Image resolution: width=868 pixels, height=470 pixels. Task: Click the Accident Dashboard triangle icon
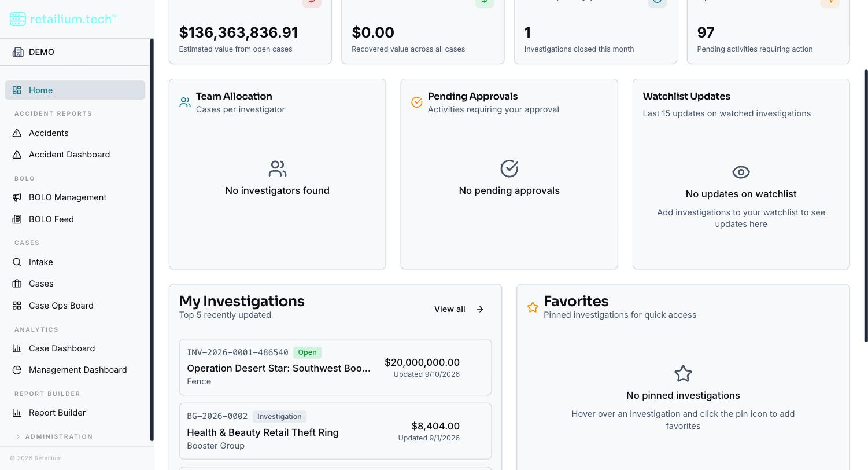17,155
